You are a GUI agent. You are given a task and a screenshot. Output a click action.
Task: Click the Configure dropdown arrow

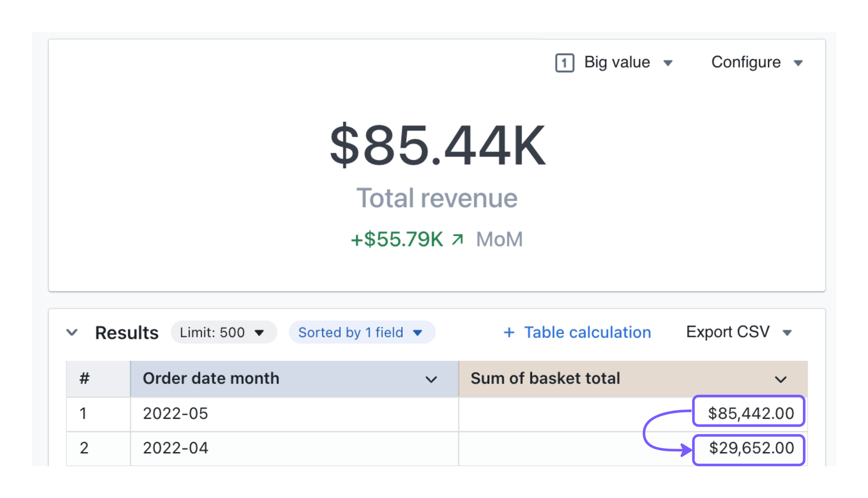(798, 63)
